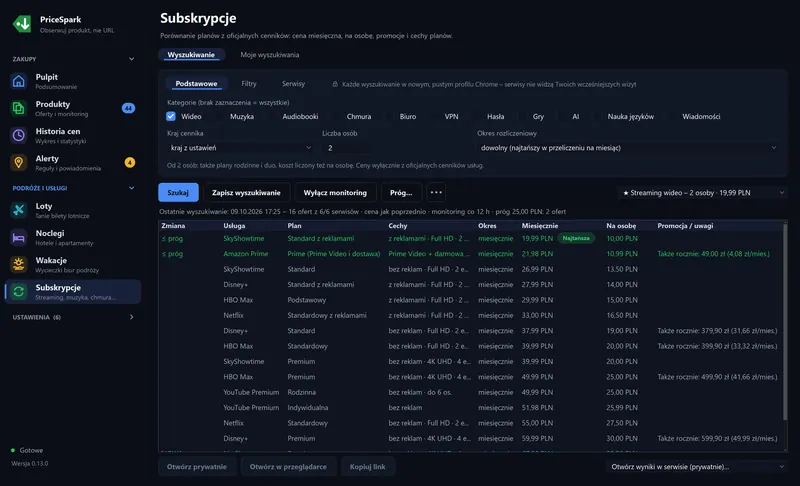The width and height of the screenshot is (800, 486).
Task: Open Noclegi via its bed icon
Action: (x=19, y=237)
